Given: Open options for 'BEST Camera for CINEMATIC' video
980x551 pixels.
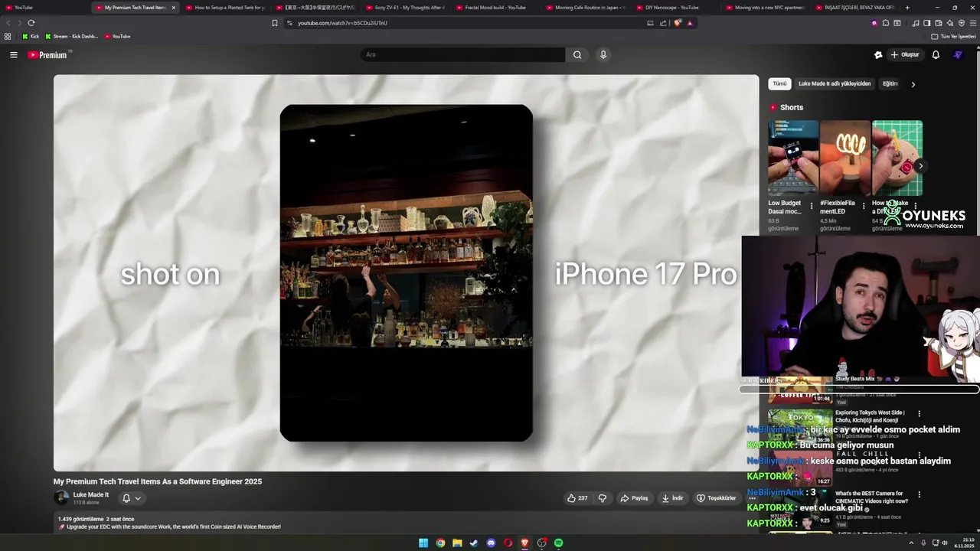Looking at the screenshot, I should point(920,495).
